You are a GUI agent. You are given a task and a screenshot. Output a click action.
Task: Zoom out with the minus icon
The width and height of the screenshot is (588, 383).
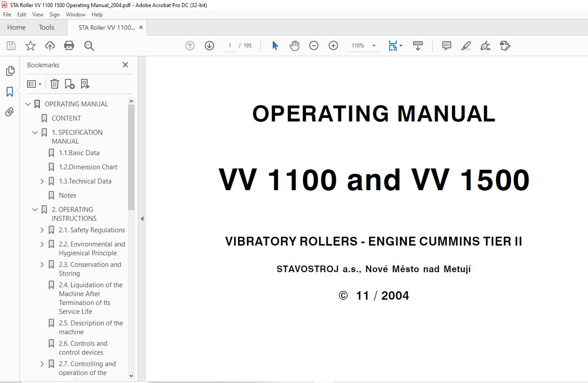pyautogui.click(x=314, y=46)
